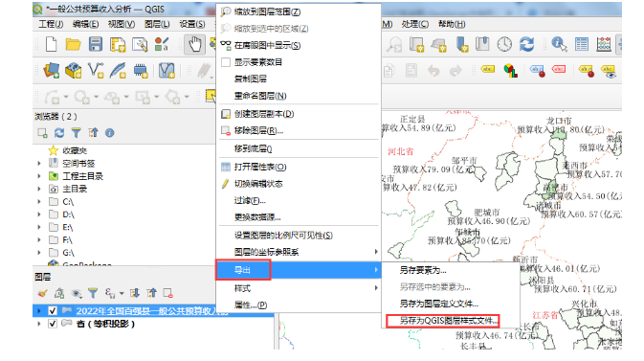Open Data Source Manager stacked layers icon

(x=52, y=70)
